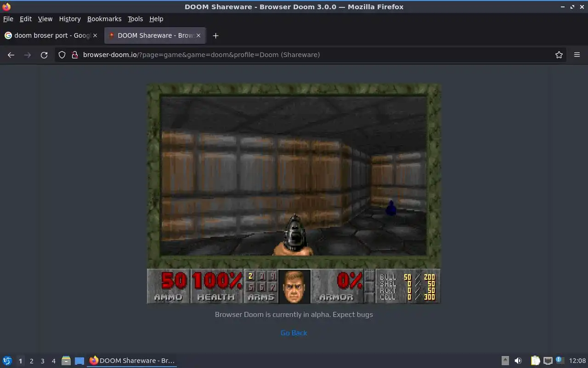Switch to workspace 2

(x=31, y=361)
